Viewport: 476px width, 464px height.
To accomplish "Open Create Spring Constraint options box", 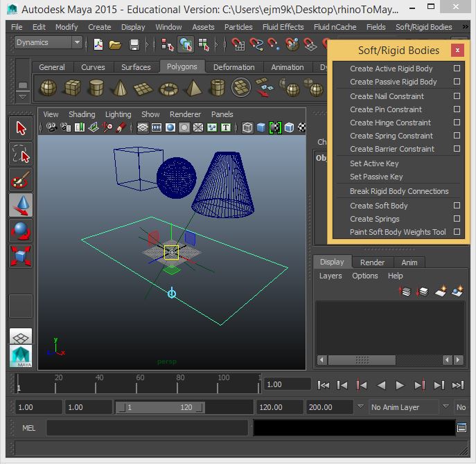I will coord(457,135).
